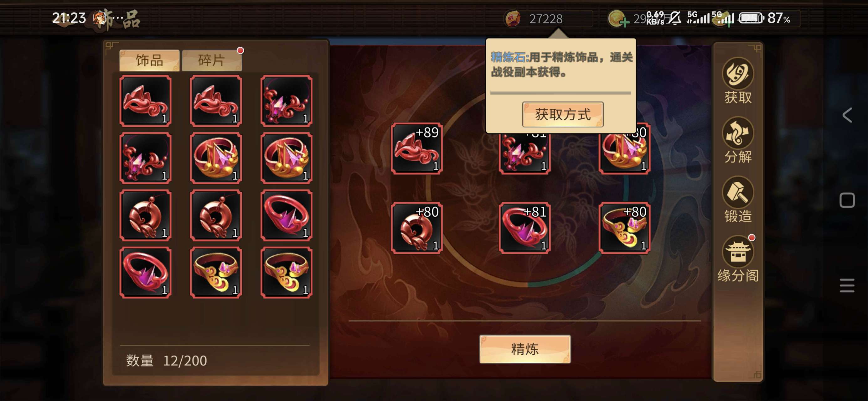Viewport: 868px width, 401px height.
Task: Switch to the 碎片 fragments tab
Action: (212, 61)
